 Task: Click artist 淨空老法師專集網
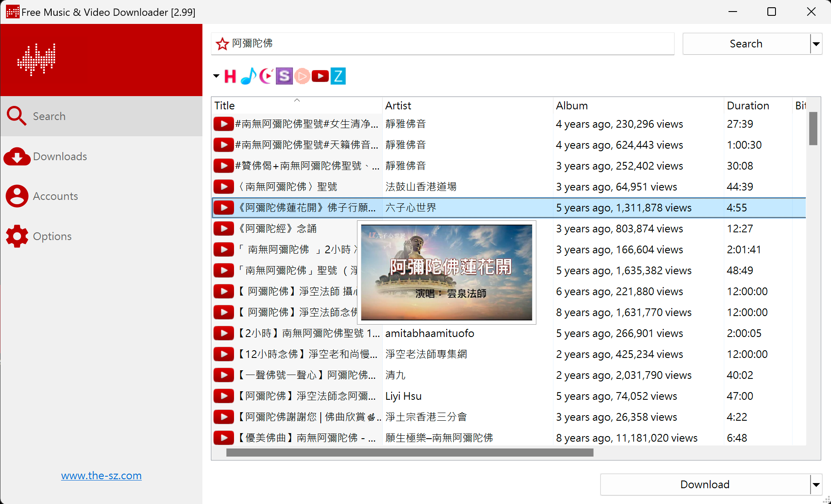click(x=426, y=354)
